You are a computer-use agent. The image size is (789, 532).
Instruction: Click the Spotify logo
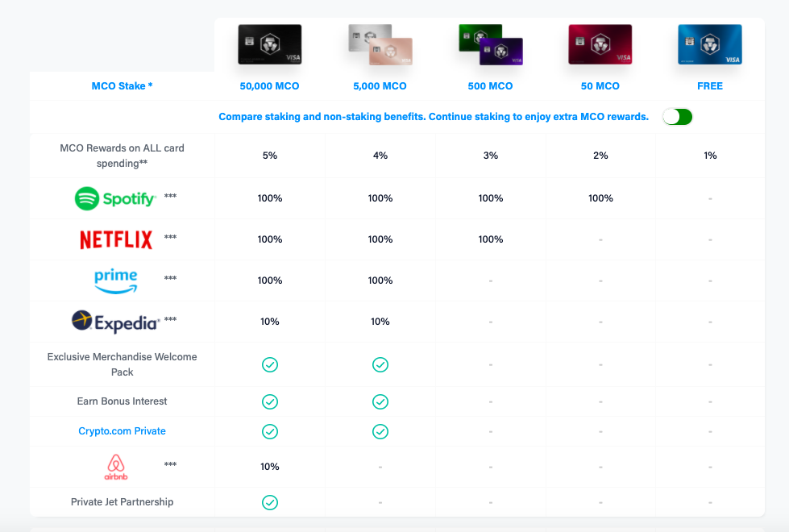(115, 198)
